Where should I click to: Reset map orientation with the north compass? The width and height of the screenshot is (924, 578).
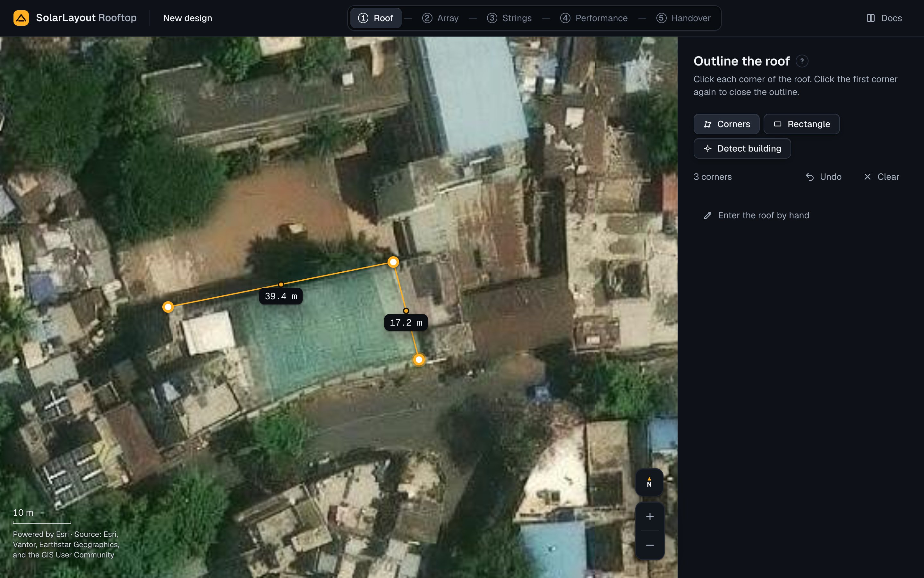pyautogui.click(x=649, y=482)
